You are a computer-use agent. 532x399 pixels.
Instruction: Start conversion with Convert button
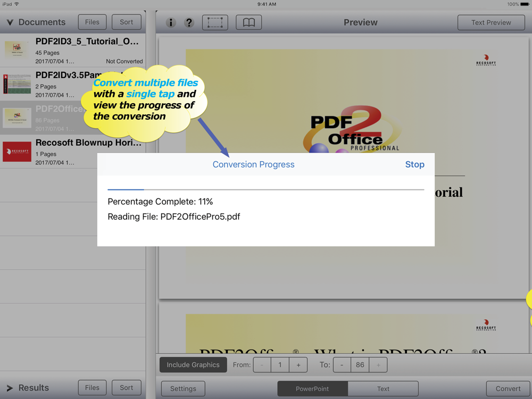coord(508,388)
